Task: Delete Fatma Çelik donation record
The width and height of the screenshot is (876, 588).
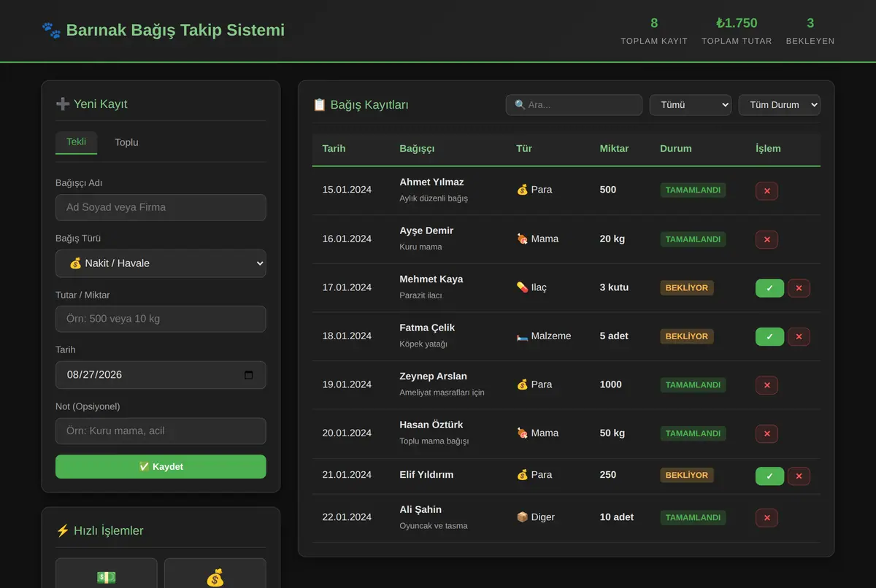Action: (x=799, y=336)
